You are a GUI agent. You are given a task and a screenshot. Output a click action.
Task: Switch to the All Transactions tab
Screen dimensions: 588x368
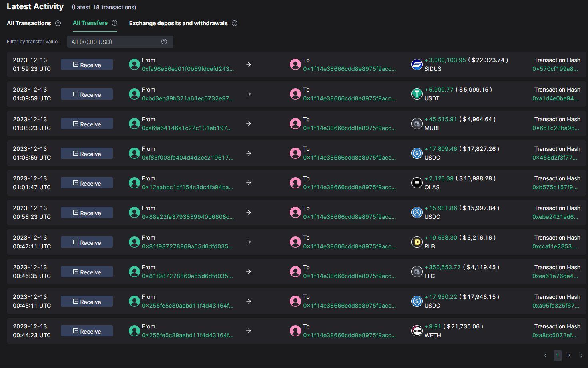point(29,23)
